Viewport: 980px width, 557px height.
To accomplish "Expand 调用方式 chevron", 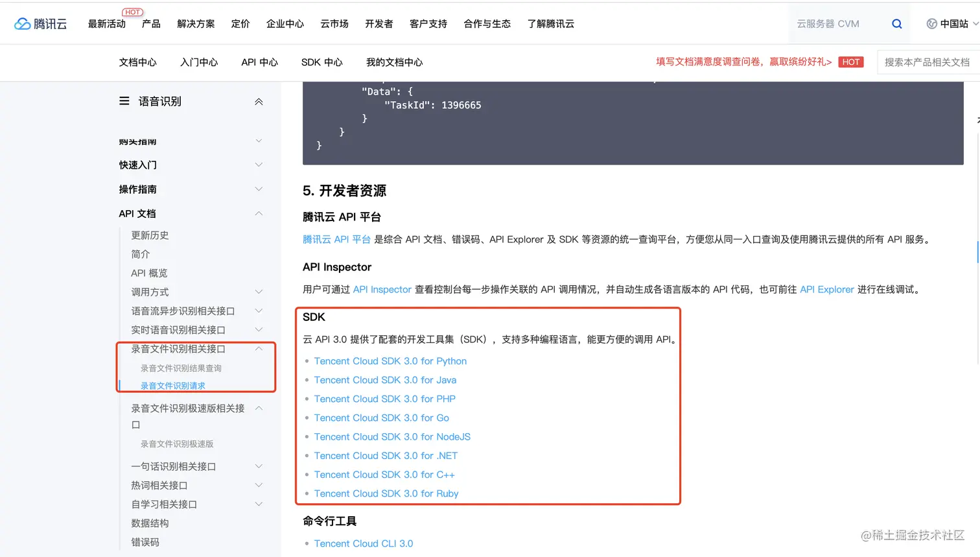I will click(259, 292).
